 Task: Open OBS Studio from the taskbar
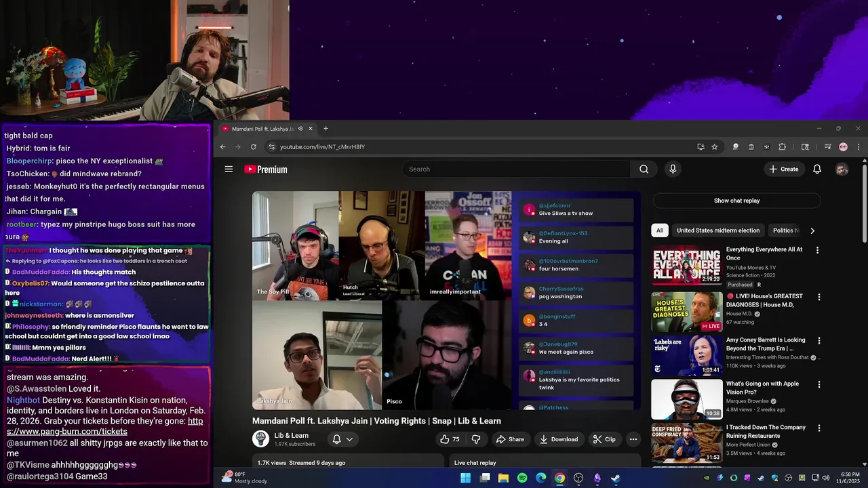[578, 478]
